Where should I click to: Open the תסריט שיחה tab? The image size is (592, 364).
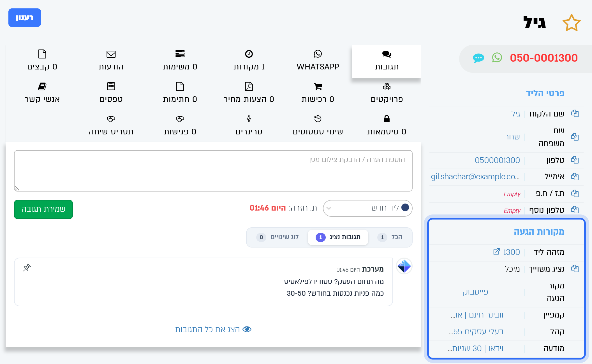[x=111, y=126]
